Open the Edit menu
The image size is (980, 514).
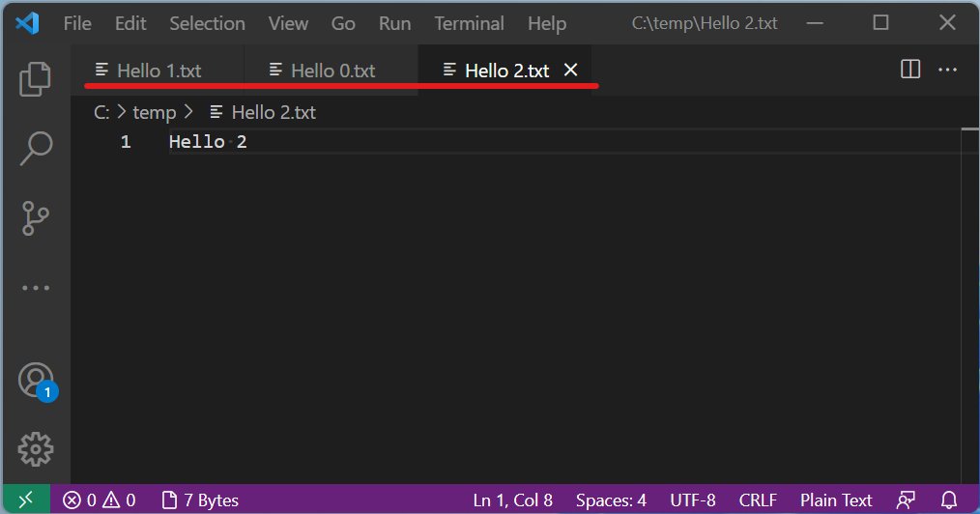tap(130, 24)
